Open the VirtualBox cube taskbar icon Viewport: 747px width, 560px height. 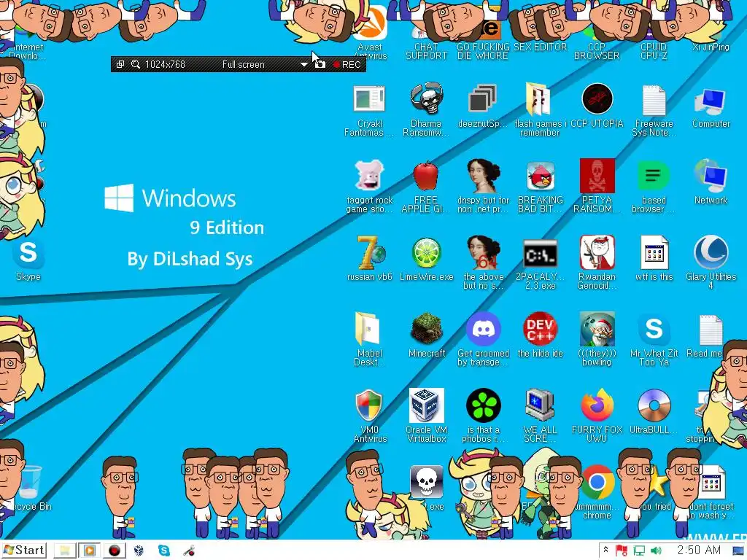coord(139,551)
